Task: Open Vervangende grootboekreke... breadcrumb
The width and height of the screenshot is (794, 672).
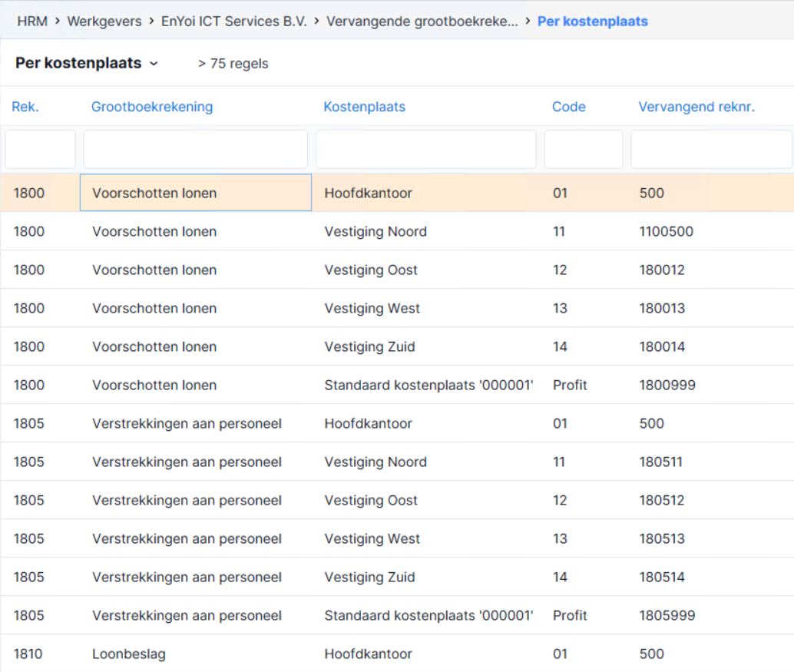Action: point(422,22)
